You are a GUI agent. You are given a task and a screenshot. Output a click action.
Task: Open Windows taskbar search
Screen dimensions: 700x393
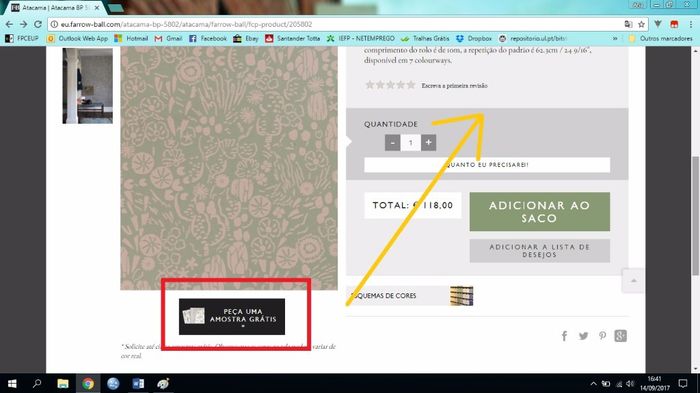pyautogui.click(x=37, y=384)
